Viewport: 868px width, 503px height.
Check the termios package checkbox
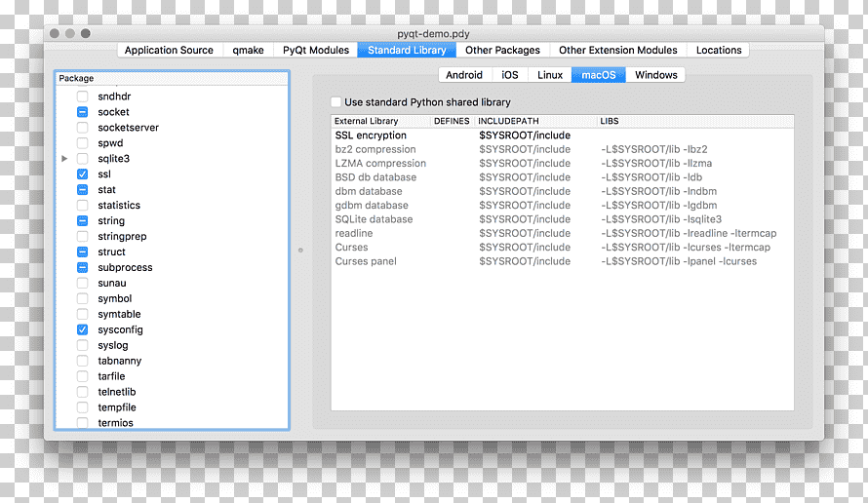83,422
